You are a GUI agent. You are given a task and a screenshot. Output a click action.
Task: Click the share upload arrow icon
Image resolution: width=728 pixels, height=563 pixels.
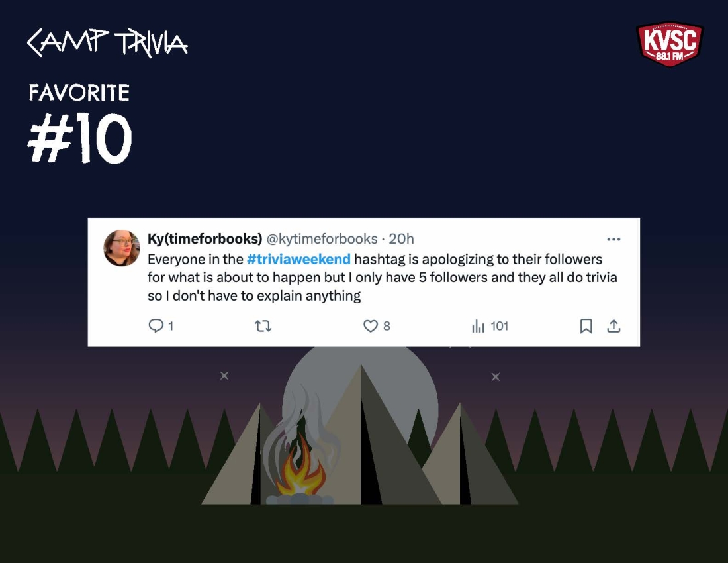614,326
